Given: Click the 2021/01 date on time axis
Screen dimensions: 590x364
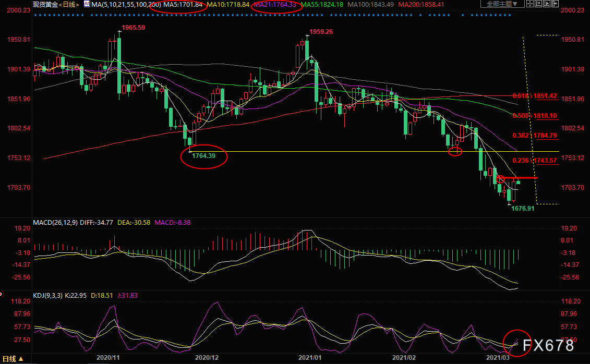Looking at the screenshot, I should point(310,358).
